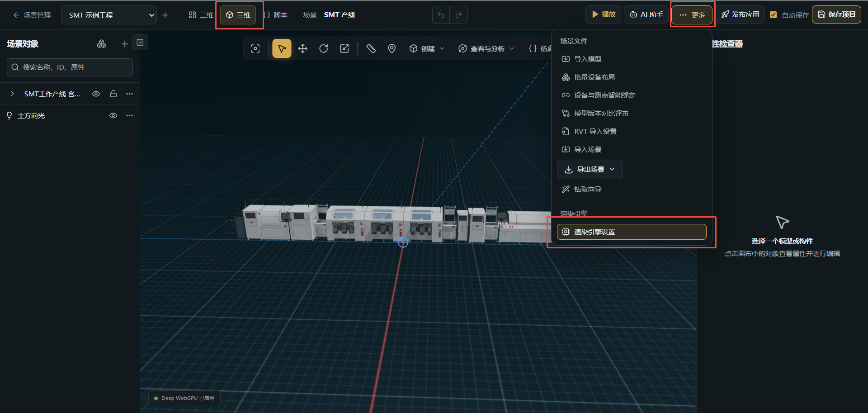Click the redo arrow button
Viewport: 868px width, 413px height.
tap(458, 15)
